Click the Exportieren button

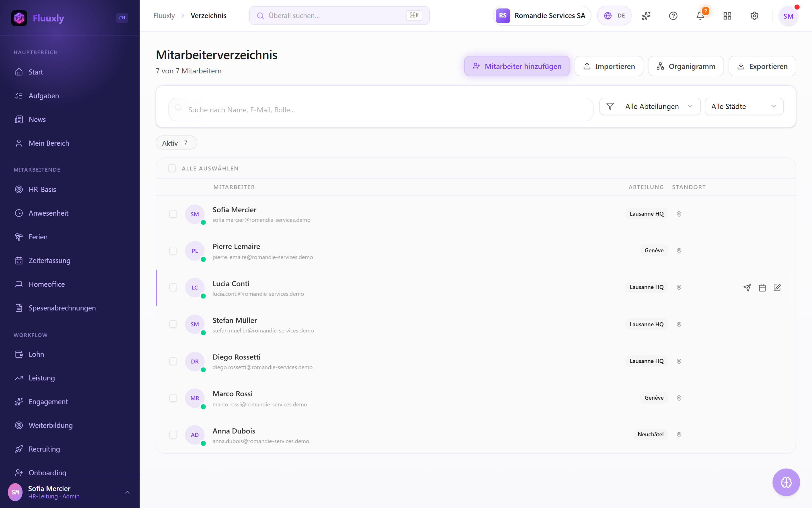[x=762, y=66]
